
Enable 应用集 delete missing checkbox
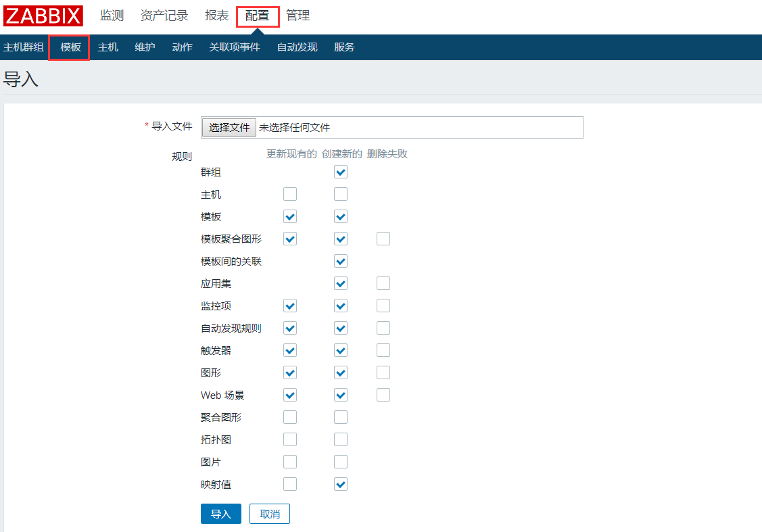click(383, 283)
